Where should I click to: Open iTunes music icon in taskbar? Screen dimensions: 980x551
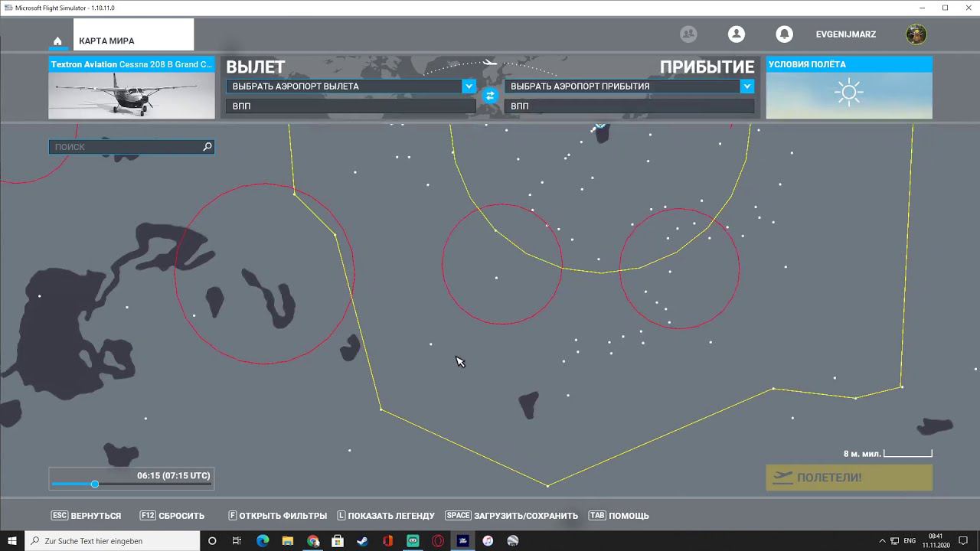click(488, 541)
